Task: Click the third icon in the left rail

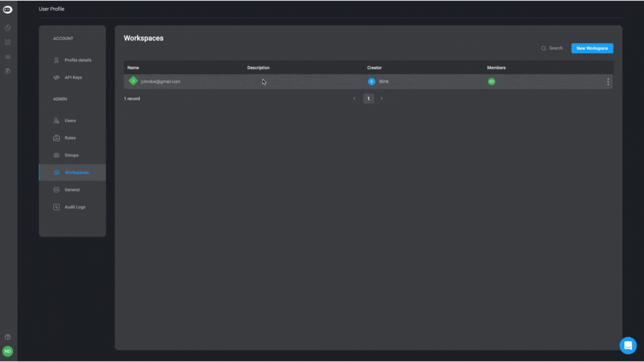Action: click(x=8, y=56)
